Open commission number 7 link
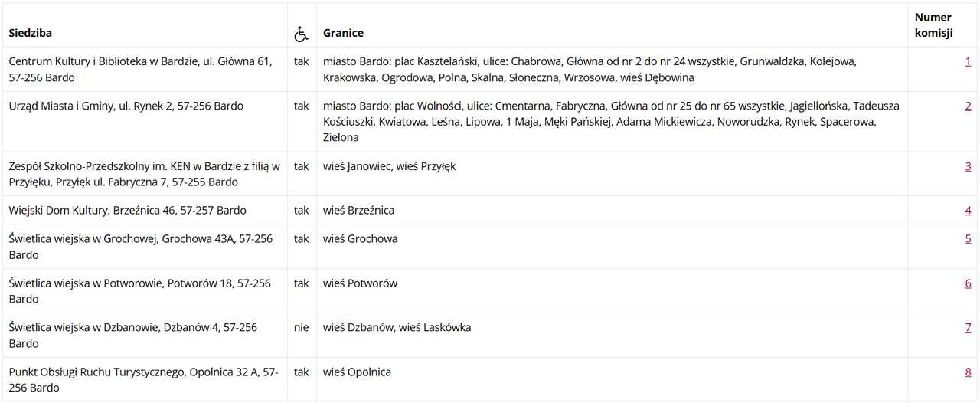The image size is (980, 403). [968, 327]
